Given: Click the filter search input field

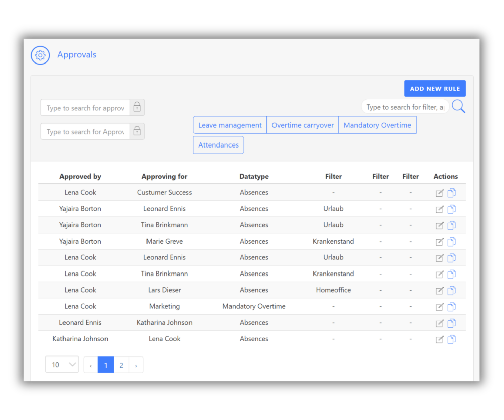Looking at the screenshot, I should point(405,107).
